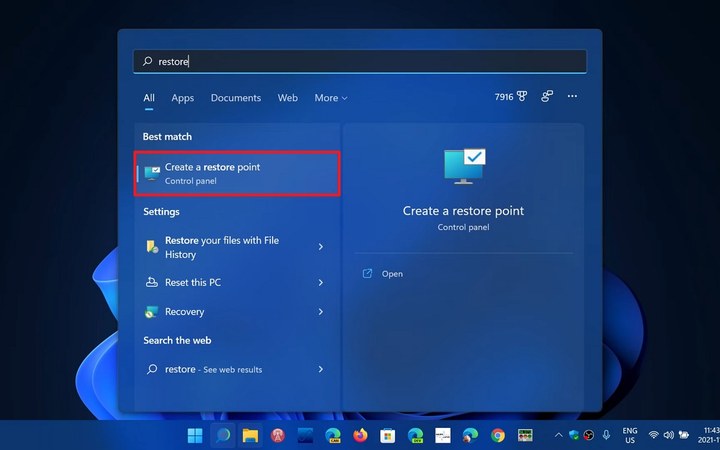Click the Recovery icon
The width and height of the screenshot is (720, 450).
point(152,312)
